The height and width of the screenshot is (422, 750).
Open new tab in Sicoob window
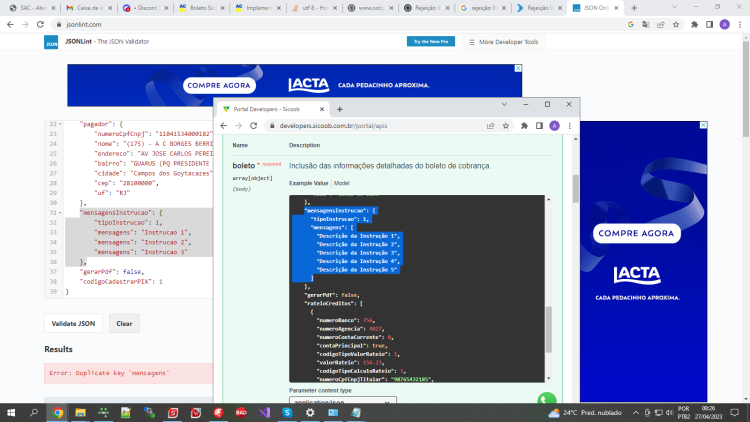[340, 109]
